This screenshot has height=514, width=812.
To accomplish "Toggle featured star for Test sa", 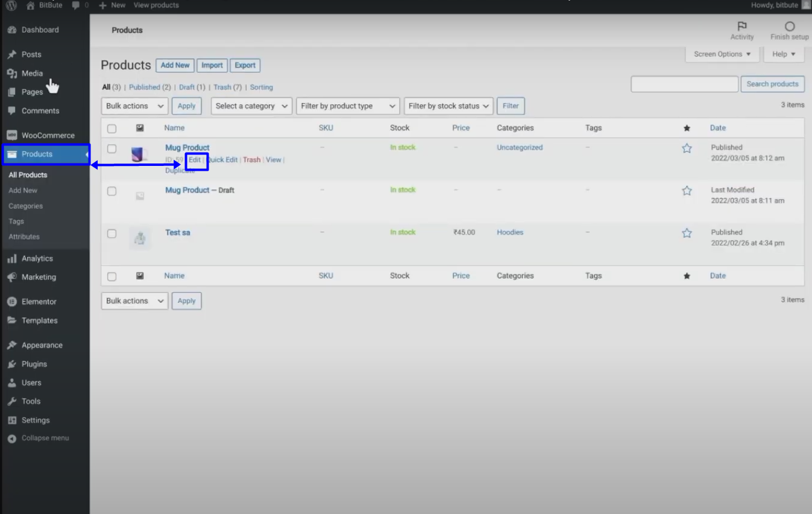I will (687, 233).
